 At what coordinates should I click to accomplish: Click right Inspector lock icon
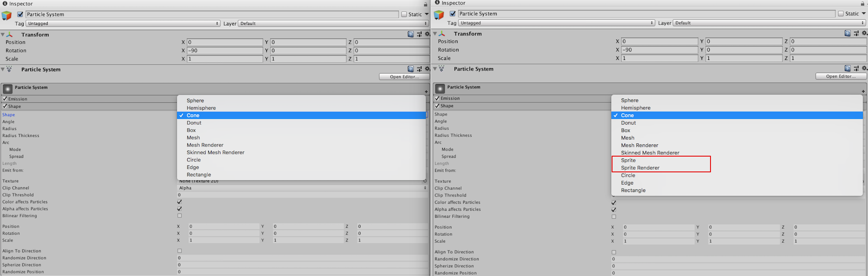pyautogui.click(x=863, y=3)
